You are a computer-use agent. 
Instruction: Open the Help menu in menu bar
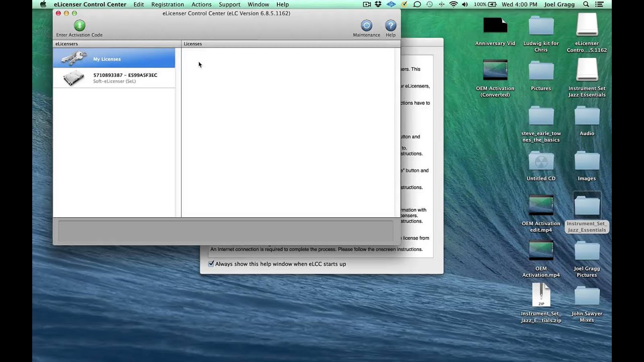[x=282, y=4]
